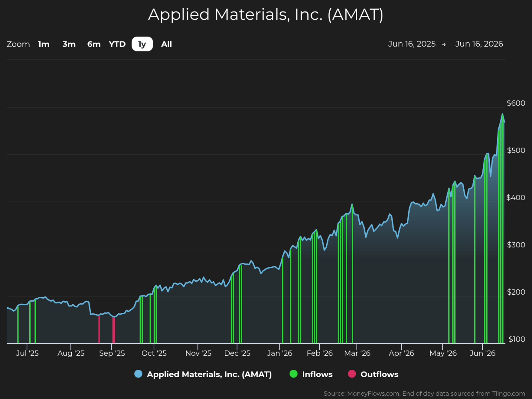
Task: Click the Nov '25 x-axis label
Action: pyautogui.click(x=198, y=353)
